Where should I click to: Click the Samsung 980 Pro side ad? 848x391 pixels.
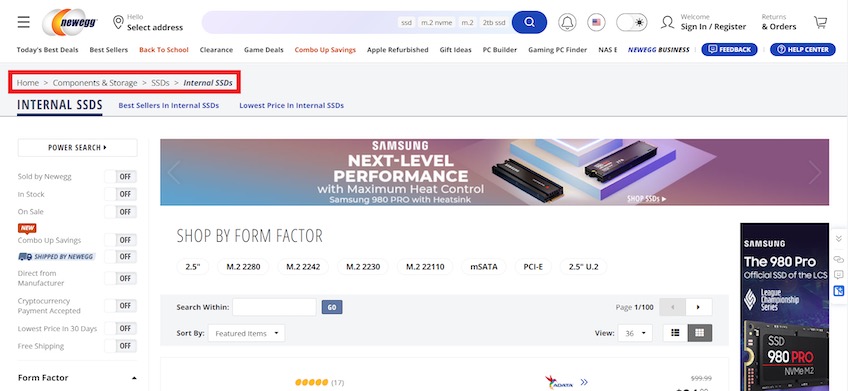click(785, 307)
